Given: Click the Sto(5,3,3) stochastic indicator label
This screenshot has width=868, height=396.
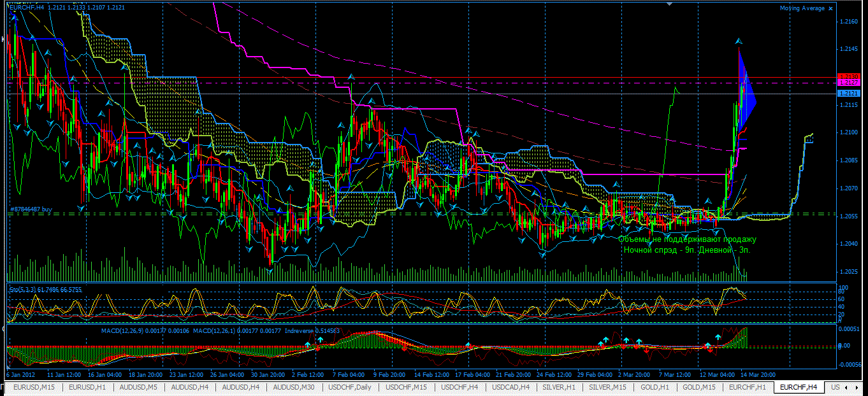Looking at the screenshot, I should [x=22, y=289].
